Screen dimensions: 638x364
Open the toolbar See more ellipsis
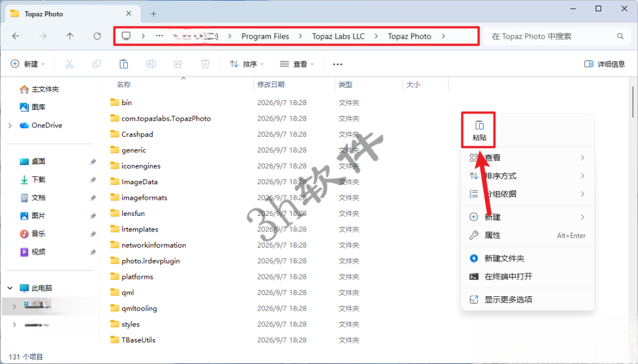(337, 64)
